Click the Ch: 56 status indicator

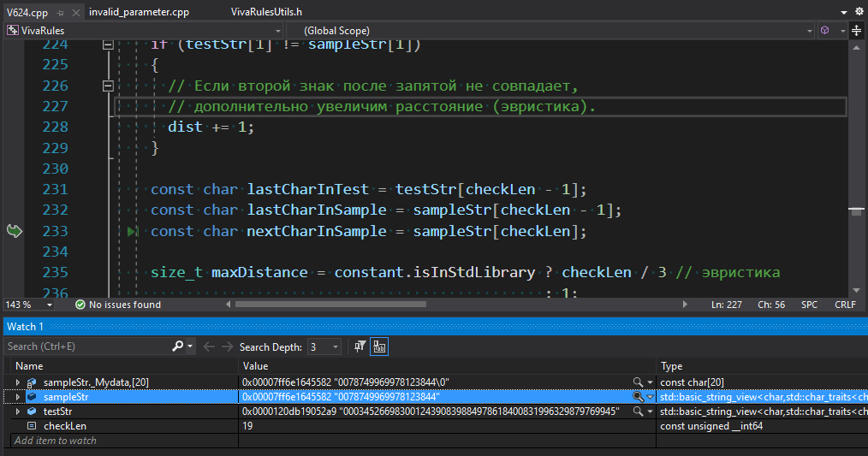pyautogui.click(x=771, y=305)
